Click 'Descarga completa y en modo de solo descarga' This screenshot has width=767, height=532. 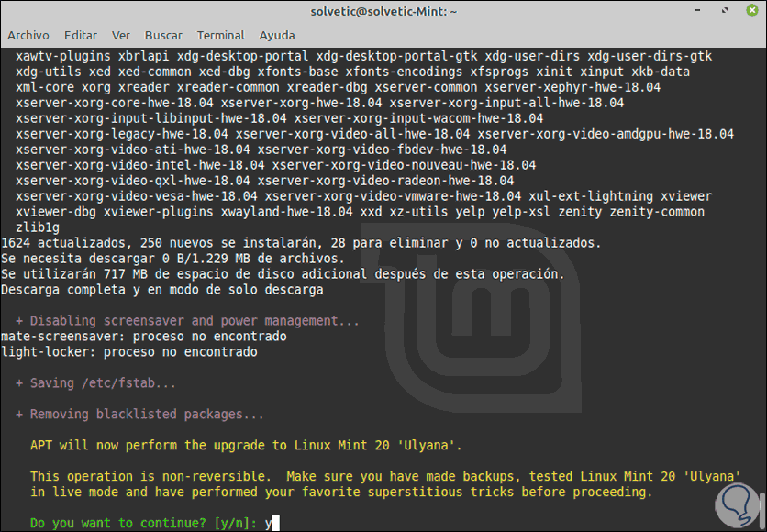click(x=161, y=290)
